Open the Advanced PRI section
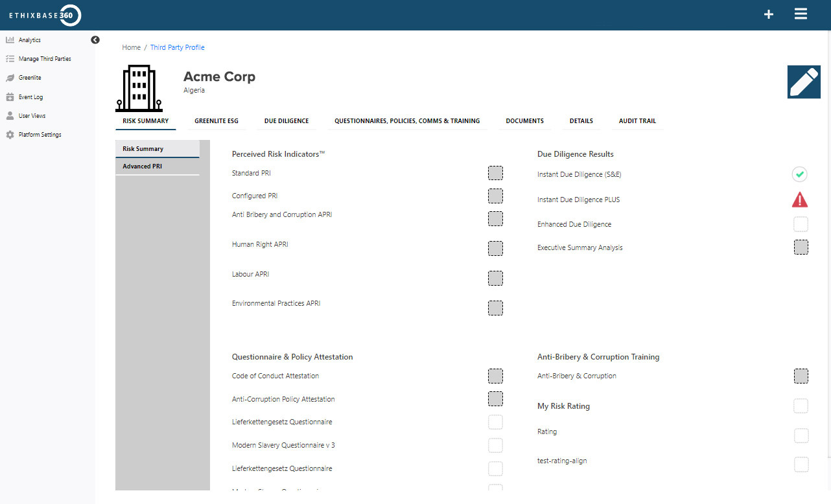The width and height of the screenshot is (831, 504). pyautogui.click(x=142, y=166)
